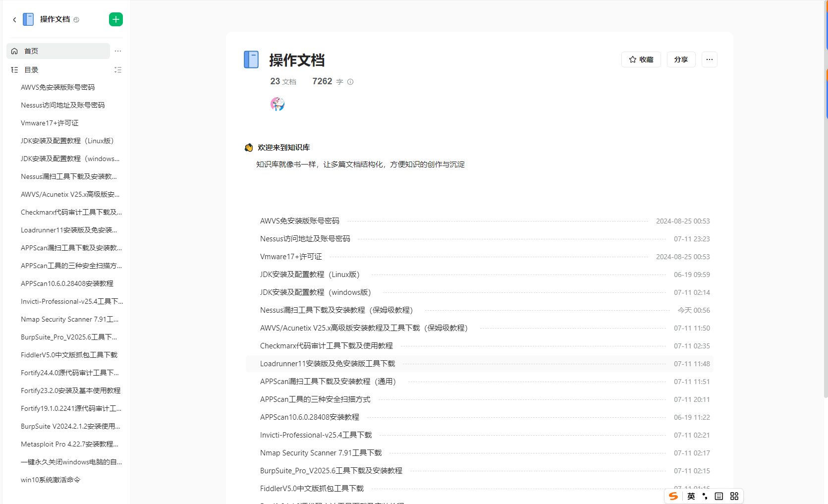Open sidebar item APPScan10.6.0.28408安装教程

tap(67, 283)
